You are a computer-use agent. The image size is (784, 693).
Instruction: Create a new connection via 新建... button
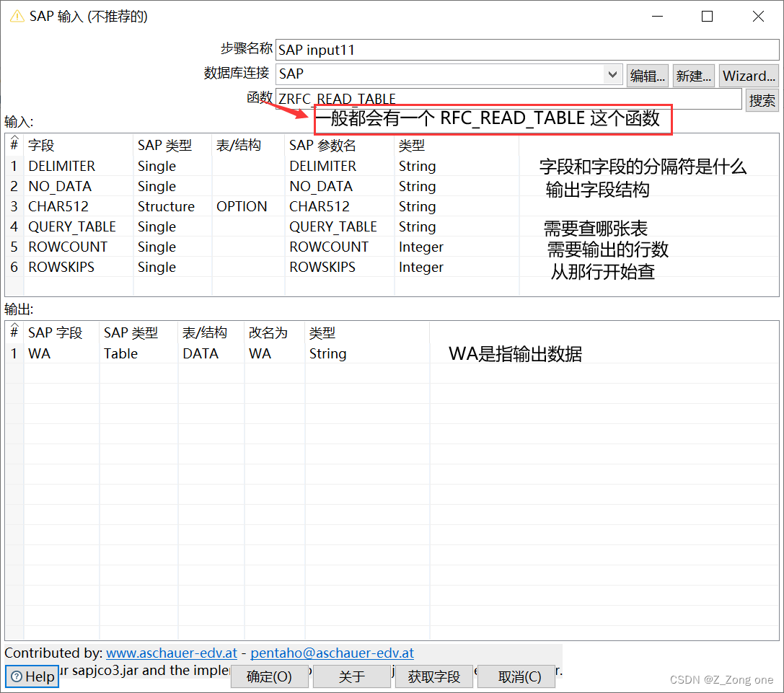pos(693,76)
